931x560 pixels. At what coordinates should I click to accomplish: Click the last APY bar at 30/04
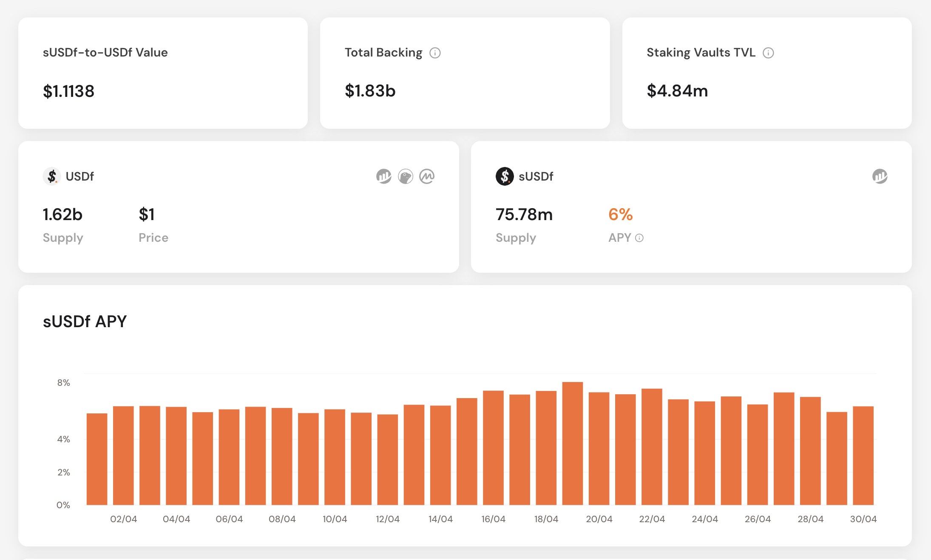pyautogui.click(x=863, y=455)
